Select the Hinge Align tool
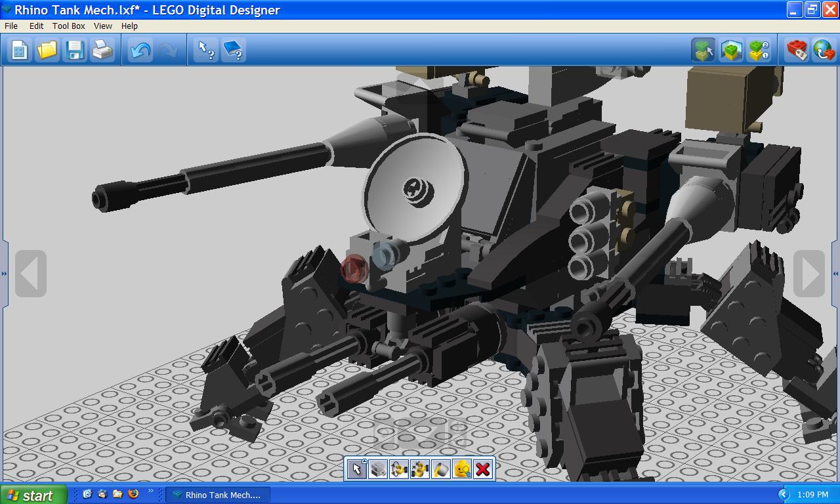The width and height of the screenshot is (840, 504). (x=420, y=469)
